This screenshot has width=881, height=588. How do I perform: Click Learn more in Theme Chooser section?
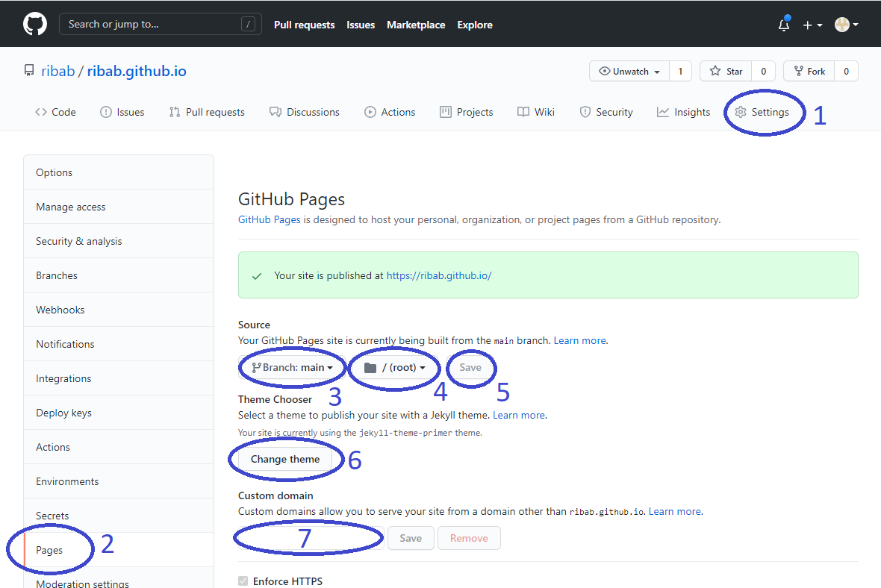tap(519, 415)
